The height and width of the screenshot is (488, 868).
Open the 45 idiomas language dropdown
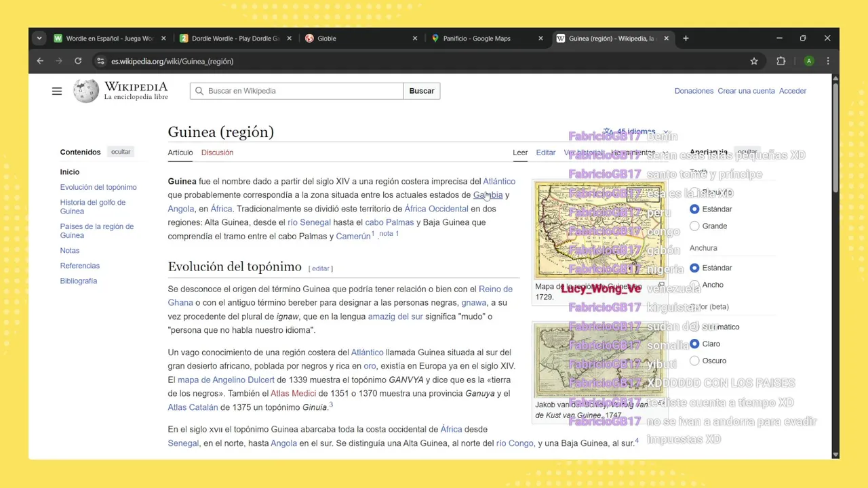[635, 131]
